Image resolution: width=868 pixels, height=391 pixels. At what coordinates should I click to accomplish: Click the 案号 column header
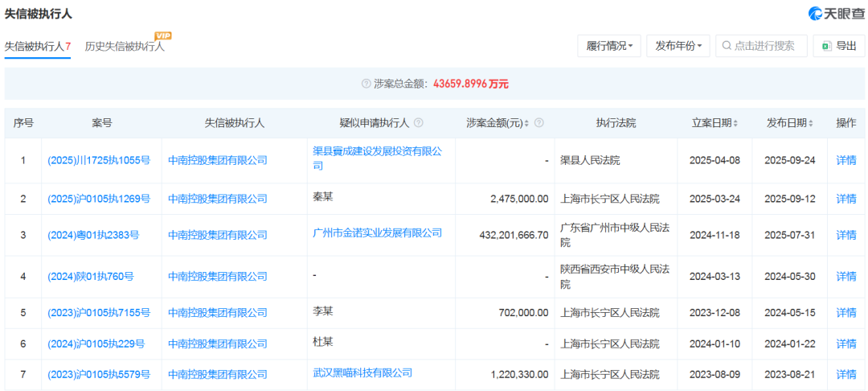(101, 123)
